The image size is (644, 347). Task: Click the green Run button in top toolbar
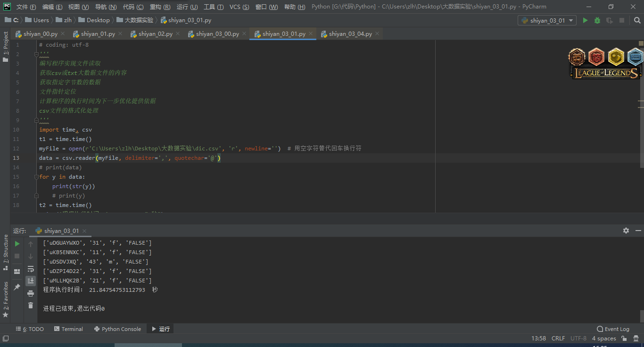(585, 20)
